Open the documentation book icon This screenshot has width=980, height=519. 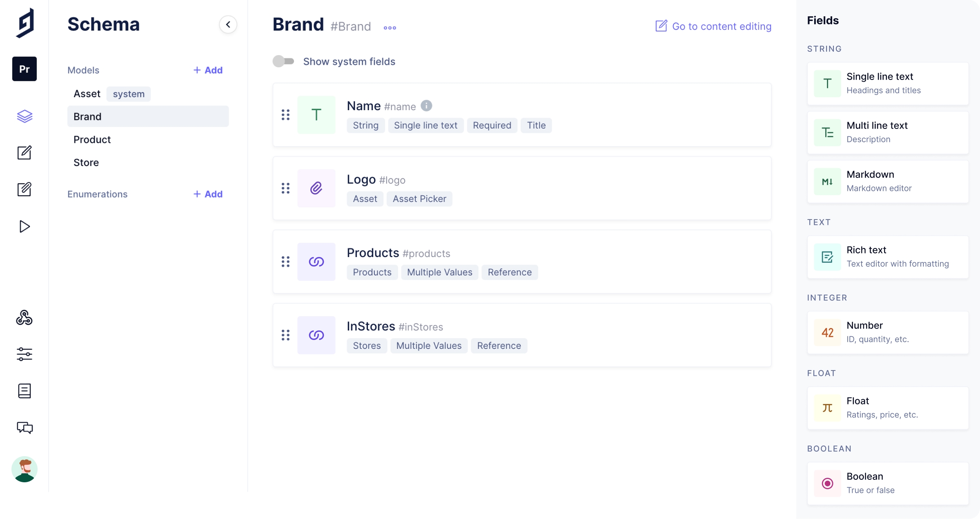(x=24, y=391)
